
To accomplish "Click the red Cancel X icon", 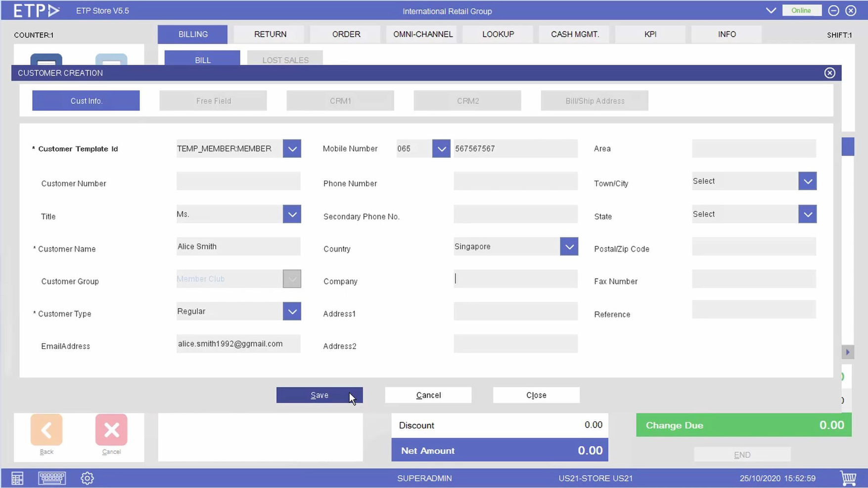I will [111, 430].
